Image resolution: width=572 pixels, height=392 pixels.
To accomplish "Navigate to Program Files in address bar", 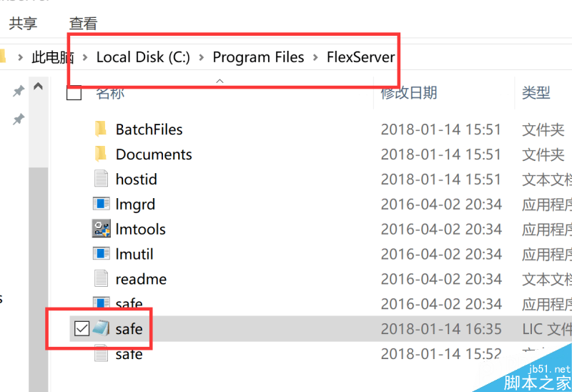I will click(x=258, y=57).
